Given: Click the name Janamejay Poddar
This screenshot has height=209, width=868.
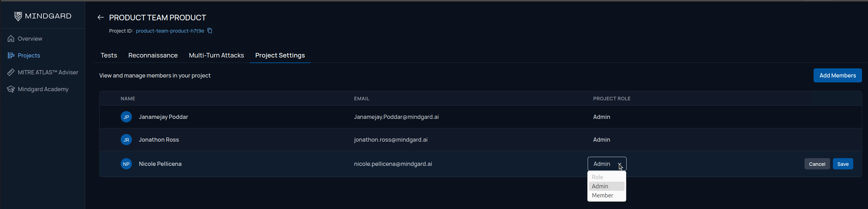Looking at the screenshot, I should [x=163, y=117].
